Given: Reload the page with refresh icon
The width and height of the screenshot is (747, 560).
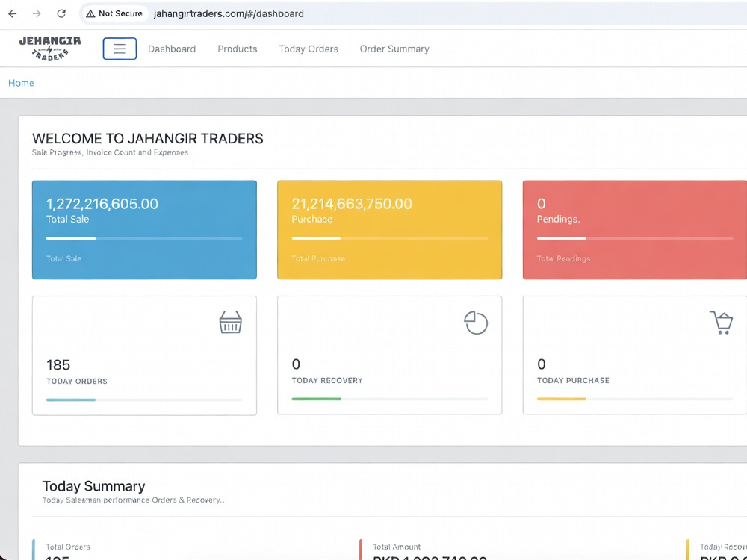Looking at the screenshot, I should pyautogui.click(x=61, y=13).
